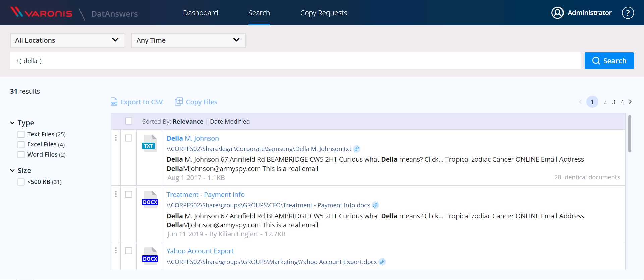Collapse the Type filter section
644x280 pixels.
point(12,123)
